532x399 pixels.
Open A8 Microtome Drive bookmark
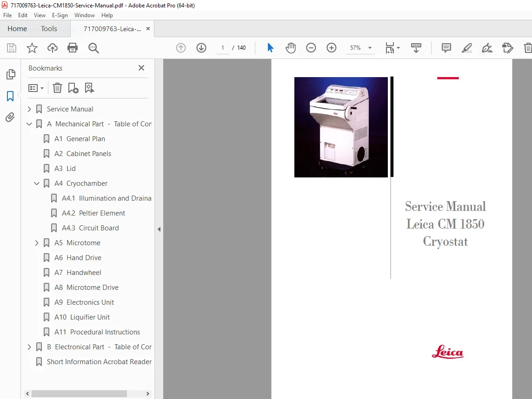tap(86, 288)
